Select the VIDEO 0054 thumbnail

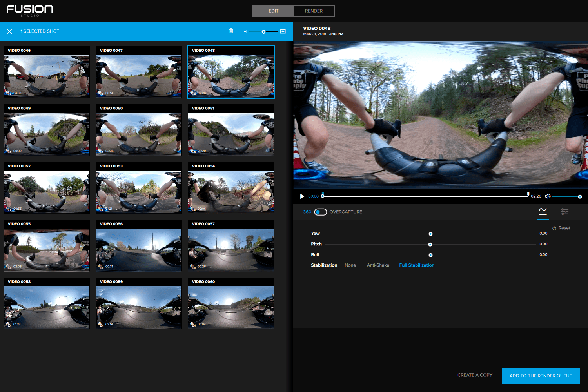tap(231, 187)
